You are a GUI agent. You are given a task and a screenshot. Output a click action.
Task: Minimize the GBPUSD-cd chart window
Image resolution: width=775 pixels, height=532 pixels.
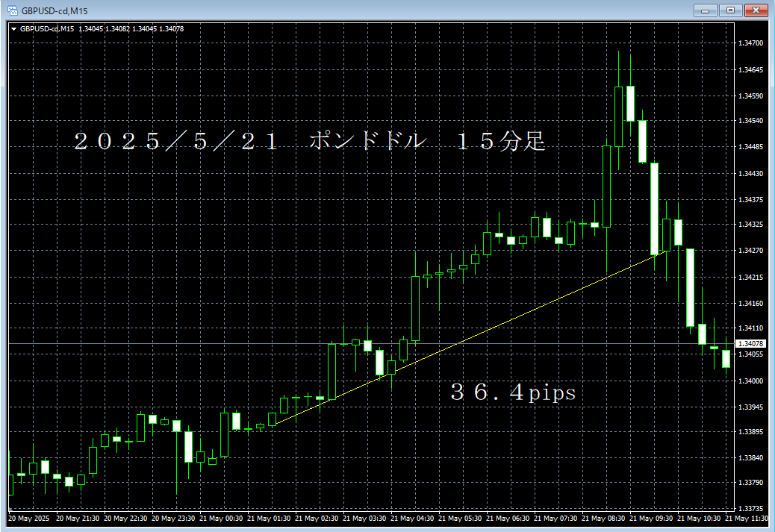pyautogui.click(x=706, y=10)
